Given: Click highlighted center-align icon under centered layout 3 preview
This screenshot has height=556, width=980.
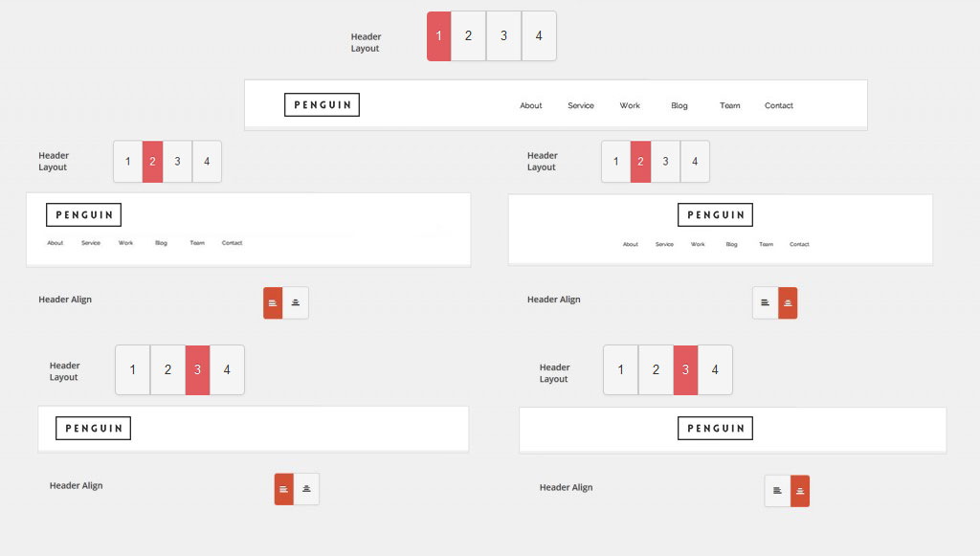Looking at the screenshot, I should 800,491.
